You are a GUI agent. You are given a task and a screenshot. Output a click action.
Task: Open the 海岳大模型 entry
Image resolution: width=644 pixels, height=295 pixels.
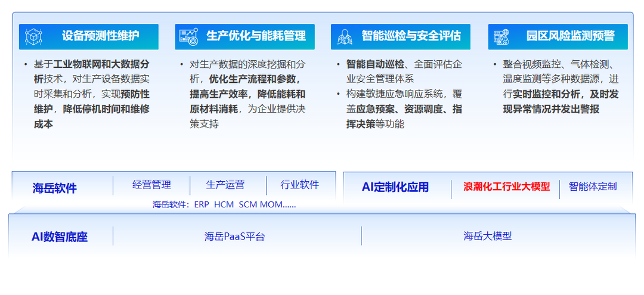click(x=487, y=236)
